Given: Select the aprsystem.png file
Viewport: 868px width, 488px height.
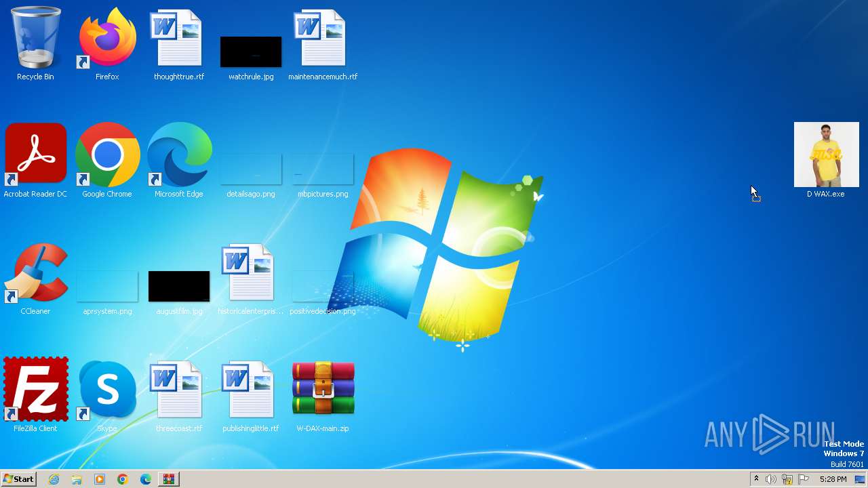Looking at the screenshot, I should 107,293.
